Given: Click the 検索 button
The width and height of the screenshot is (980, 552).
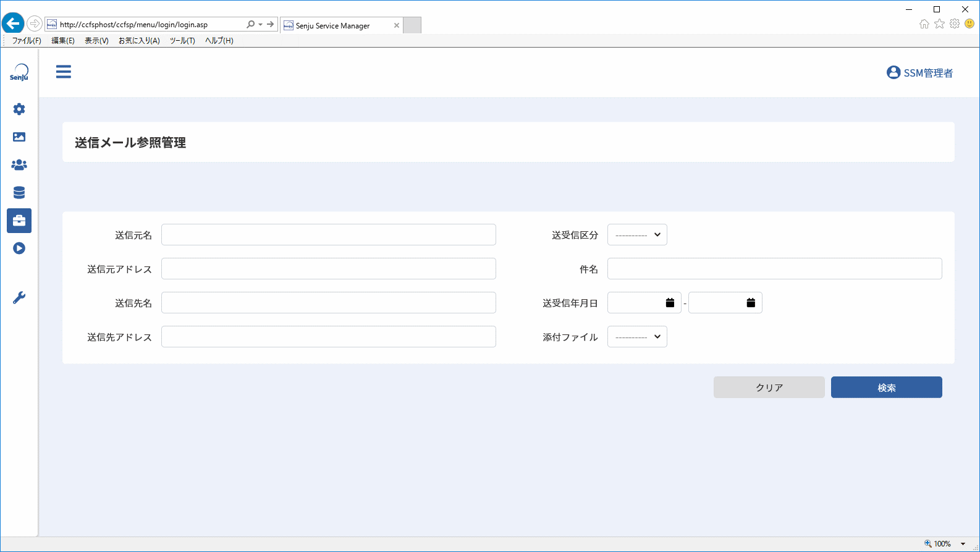Looking at the screenshot, I should (x=887, y=388).
